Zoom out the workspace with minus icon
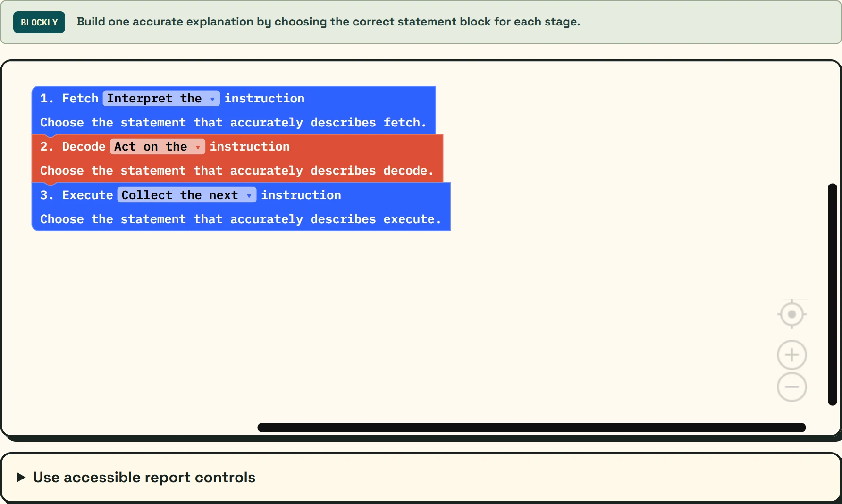Viewport: 842px width, 504px height. [x=792, y=387]
